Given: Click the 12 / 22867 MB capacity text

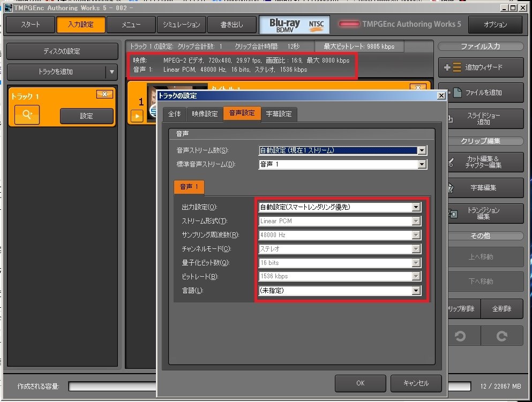Looking at the screenshot, I should pos(500,386).
